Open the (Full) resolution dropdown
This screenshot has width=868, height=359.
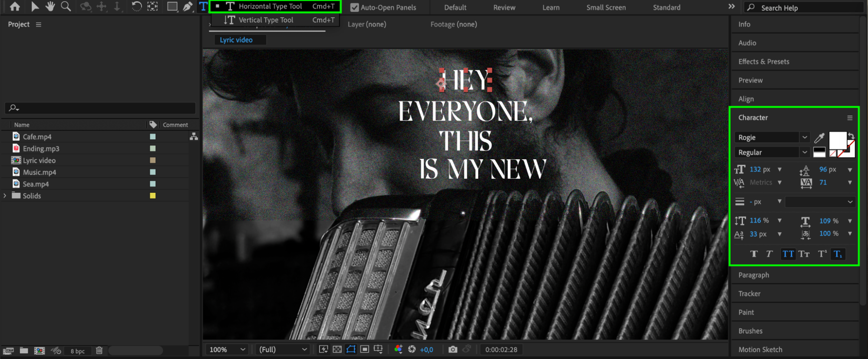[283, 349]
